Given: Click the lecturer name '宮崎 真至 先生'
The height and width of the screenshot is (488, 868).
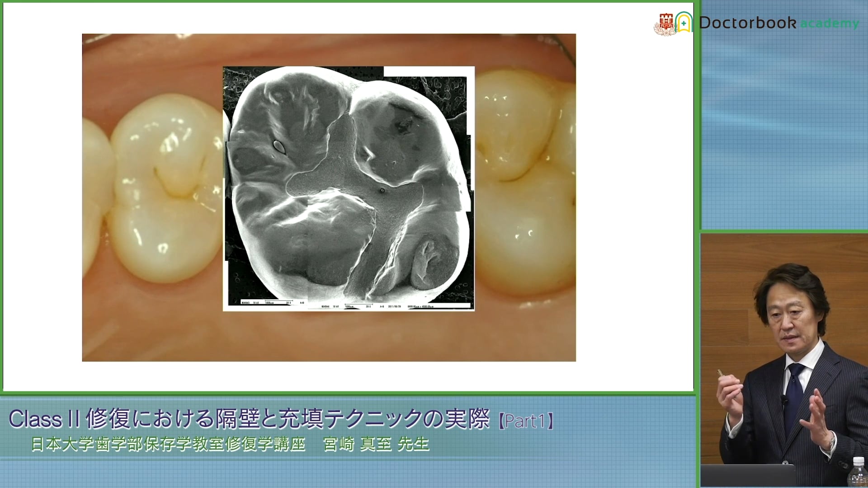Looking at the screenshot, I should tap(376, 444).
